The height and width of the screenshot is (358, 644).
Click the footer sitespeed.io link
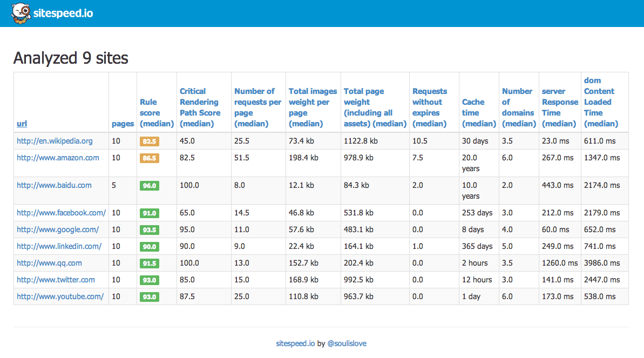point(295,343)
